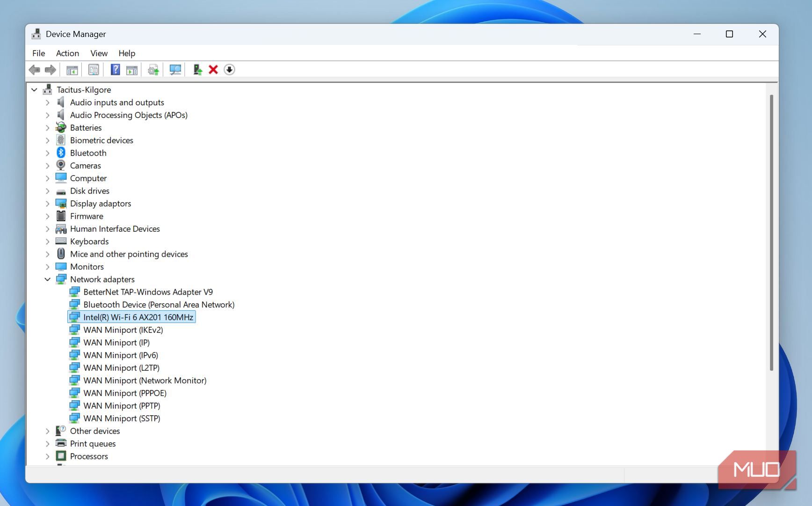This screenshot has width=812, height=506.
Task: Click the Processors category icon
Action: tap(61, 456)
